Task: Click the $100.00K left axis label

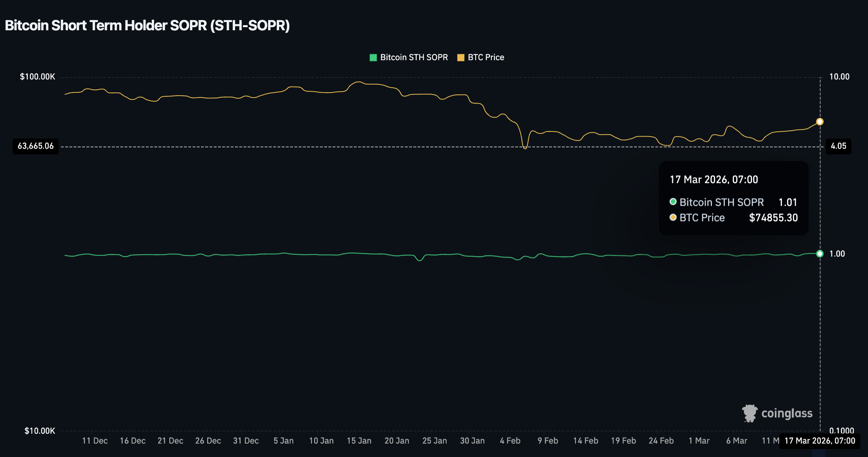Action: (x=37, y=77)
